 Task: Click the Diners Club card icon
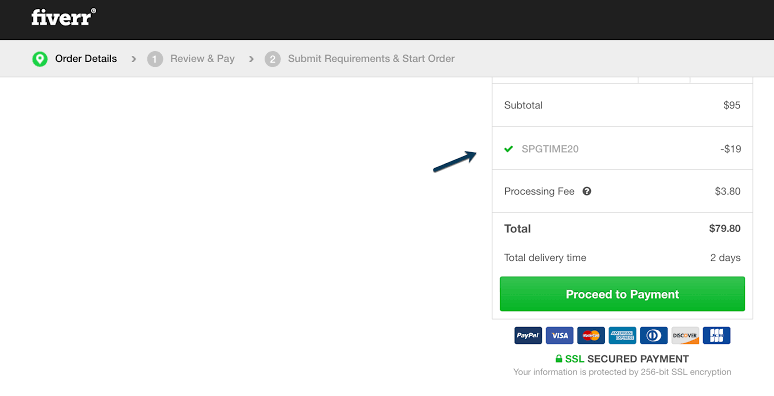tap(654, 335)
